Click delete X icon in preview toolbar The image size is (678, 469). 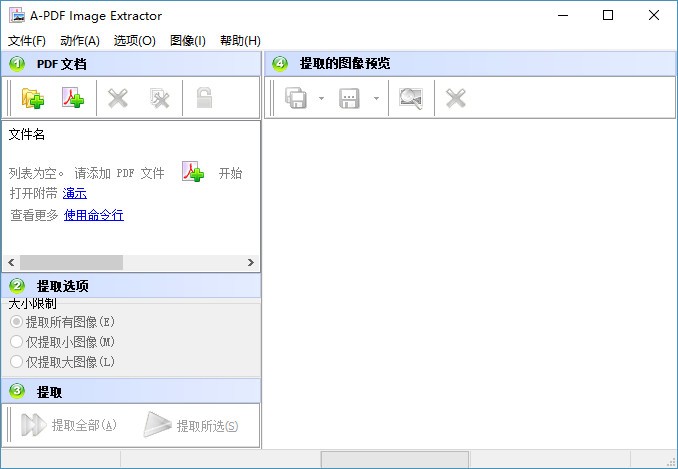455,98
